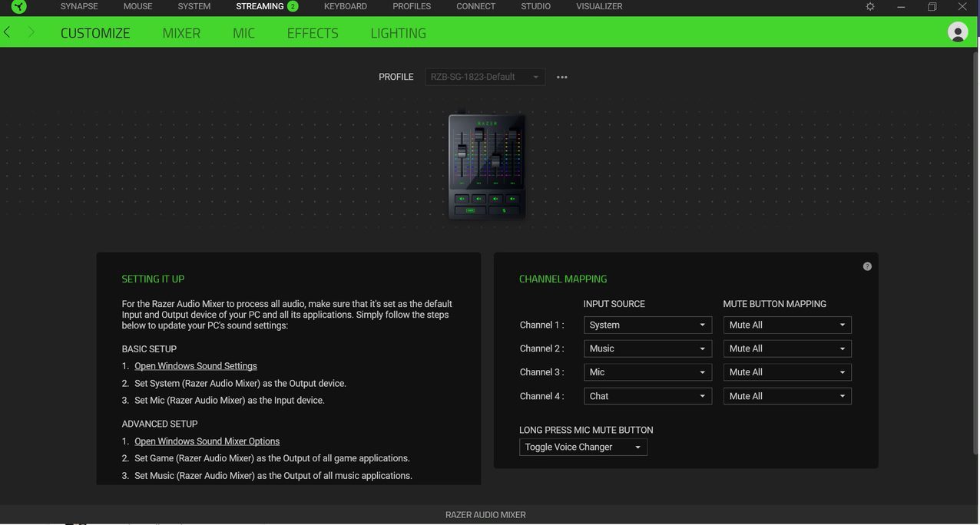Image resolution: width=980 pixels, height=525 pixels.
Task: Click the Channel Mapping help question icon
Action: [x=867, y=266]
